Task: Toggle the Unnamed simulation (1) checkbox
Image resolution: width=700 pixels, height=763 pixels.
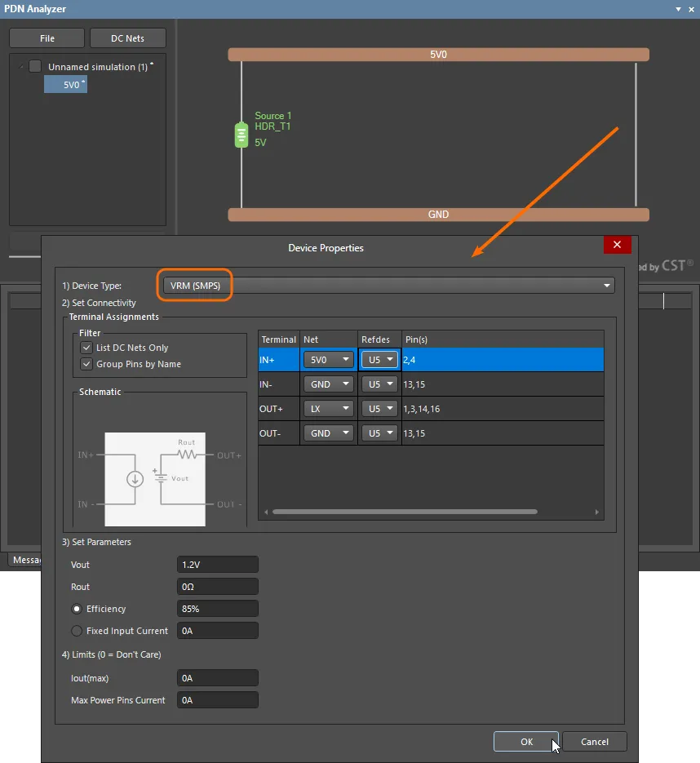Action: click(x=35, y=66)
